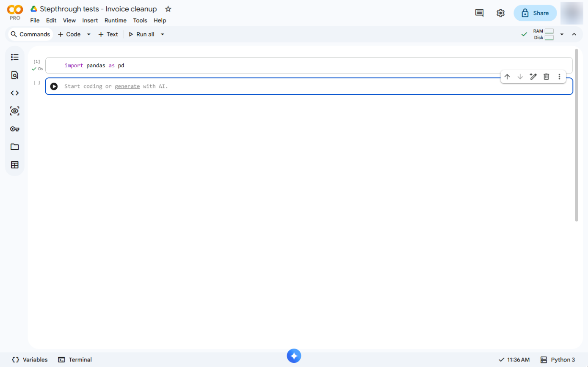Open the Files folder panel

15,147
